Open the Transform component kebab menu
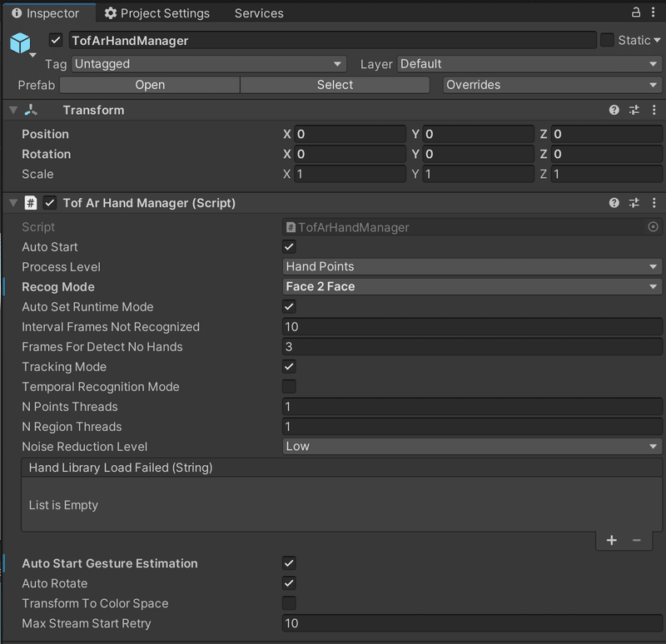 [x=654, y=111]
